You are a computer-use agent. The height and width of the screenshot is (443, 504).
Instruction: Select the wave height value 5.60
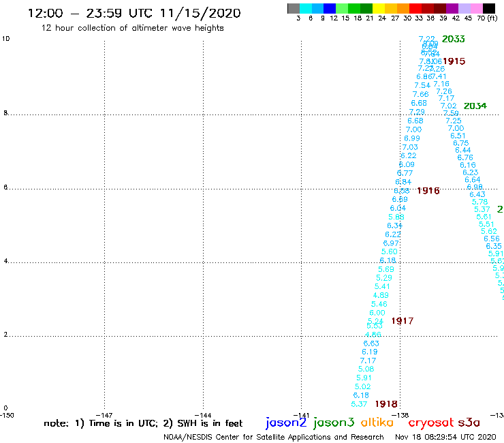click(390, 252)
